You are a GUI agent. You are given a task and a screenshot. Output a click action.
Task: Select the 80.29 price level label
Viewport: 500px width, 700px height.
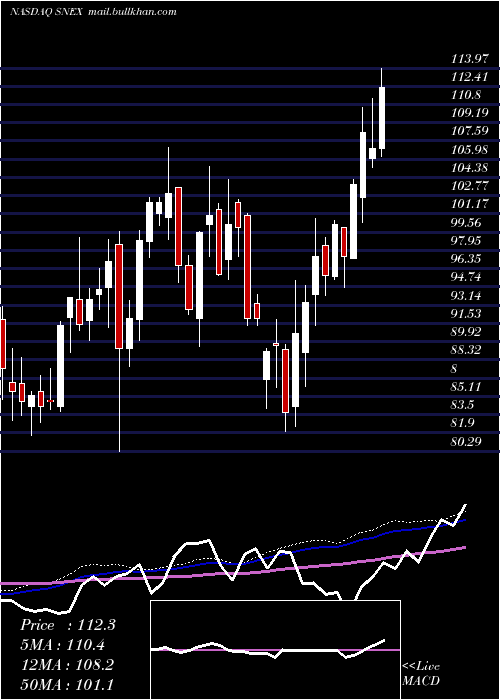tap(466, 442)
